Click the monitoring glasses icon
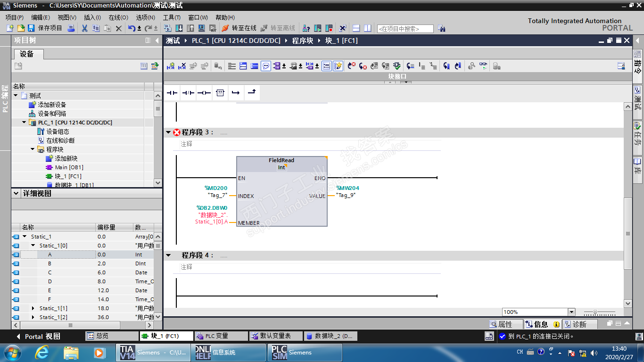The image size is (644, 362). pyautogui.click(x=484, y=66)
